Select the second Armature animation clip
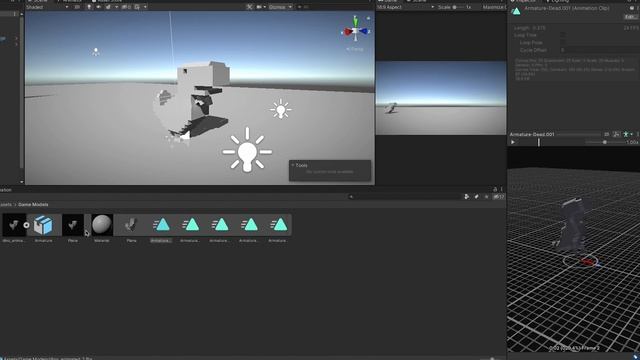This screenshot has height=360, width=640. coord(190,224)
